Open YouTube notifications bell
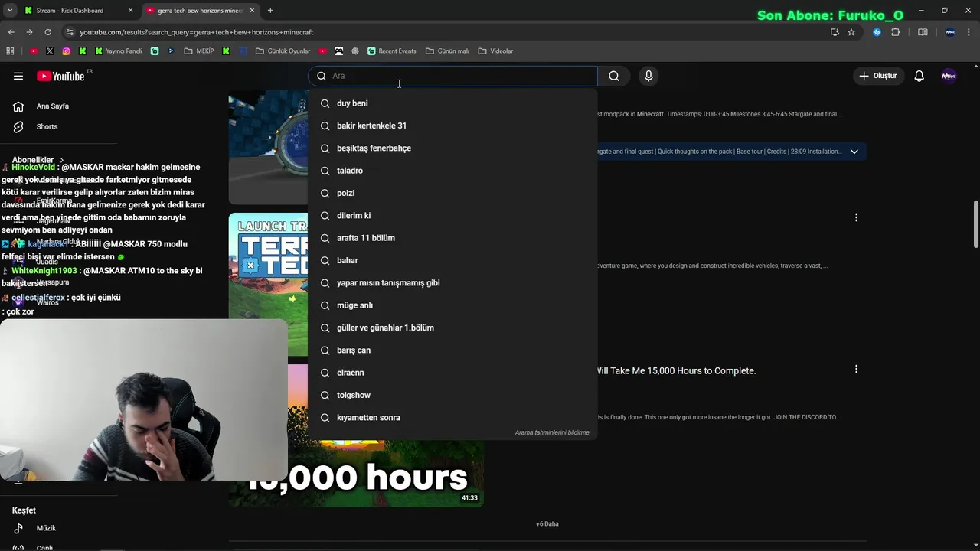The image size is (980, 551). 919,76
